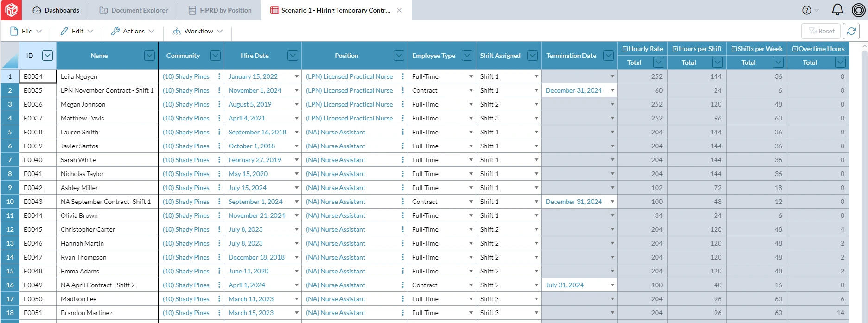The width and height of the screenshot is (868, 323).
Task: Expand the Hourly Rate column group
Action: tap(625, 49)
